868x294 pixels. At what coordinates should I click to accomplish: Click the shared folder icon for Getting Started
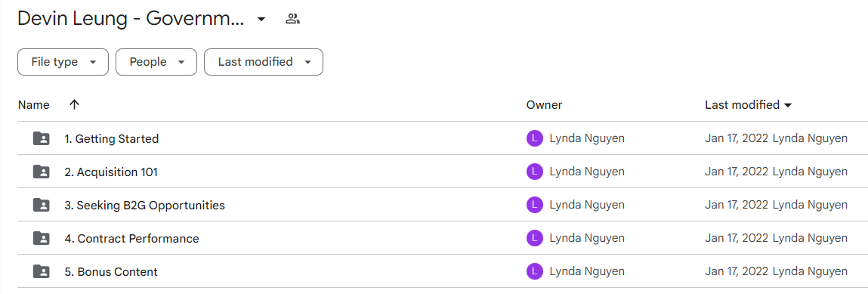coord(42,138)
